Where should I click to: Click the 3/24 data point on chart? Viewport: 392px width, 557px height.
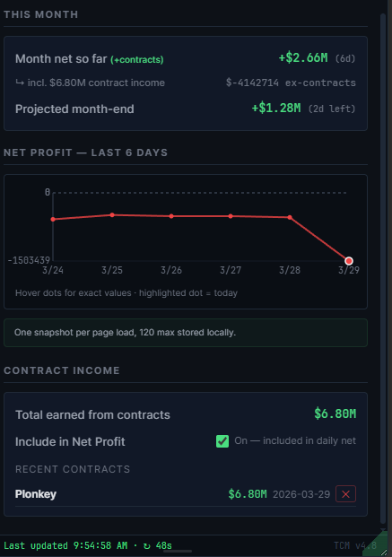53,219
